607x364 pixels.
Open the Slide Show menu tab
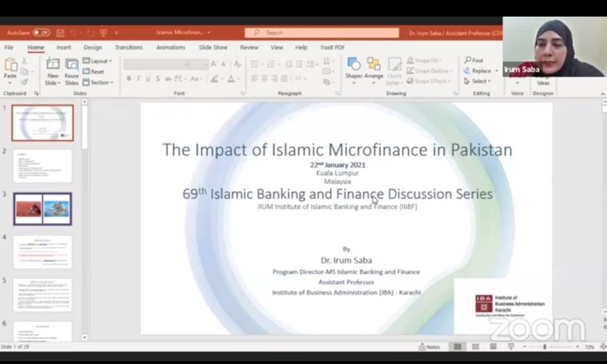[211, 47]
